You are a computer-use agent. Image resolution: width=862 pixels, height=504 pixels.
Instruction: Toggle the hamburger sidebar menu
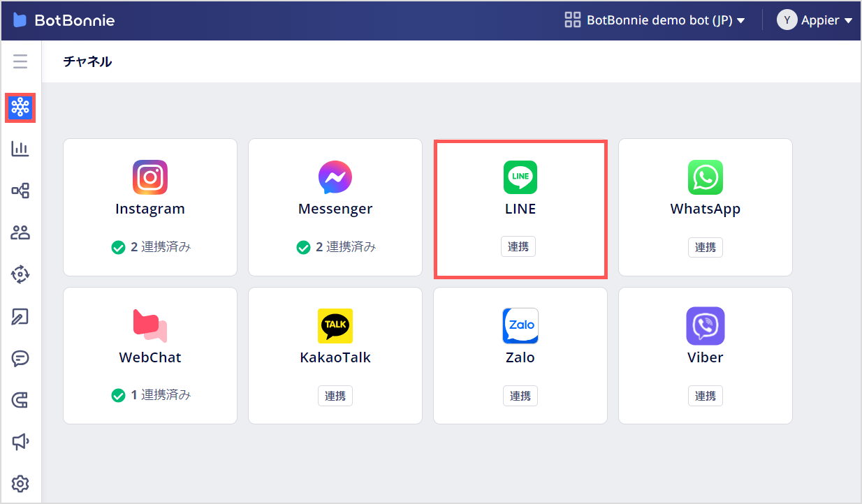click(20, 61)
